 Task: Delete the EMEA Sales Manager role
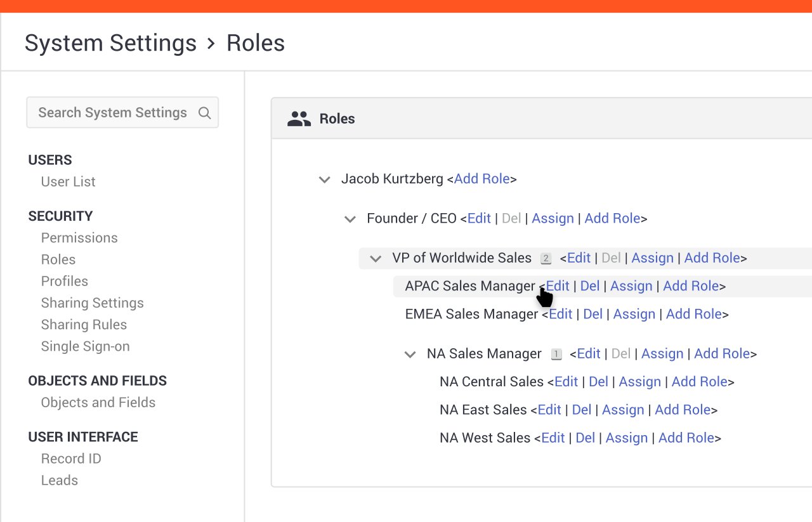(x=593, y=314)
